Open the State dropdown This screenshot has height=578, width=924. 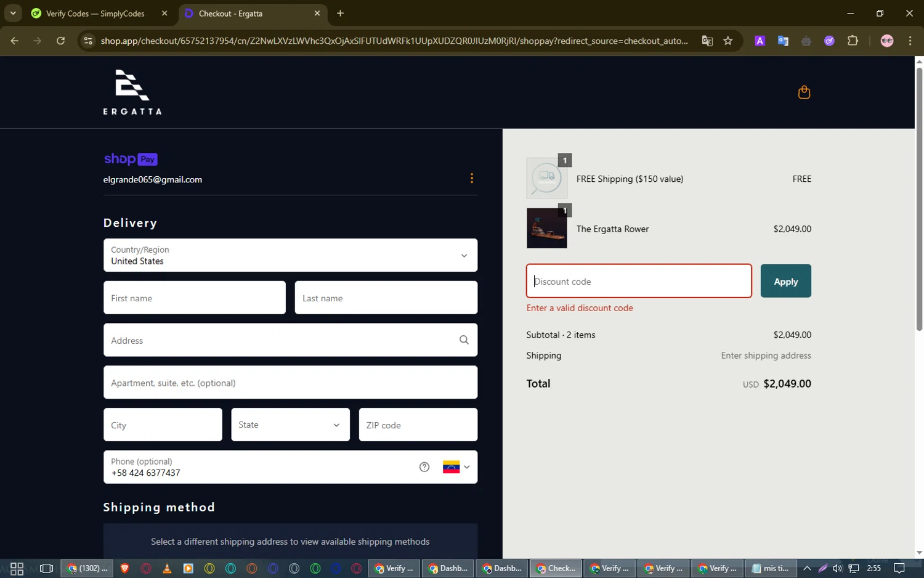(290, 425)
